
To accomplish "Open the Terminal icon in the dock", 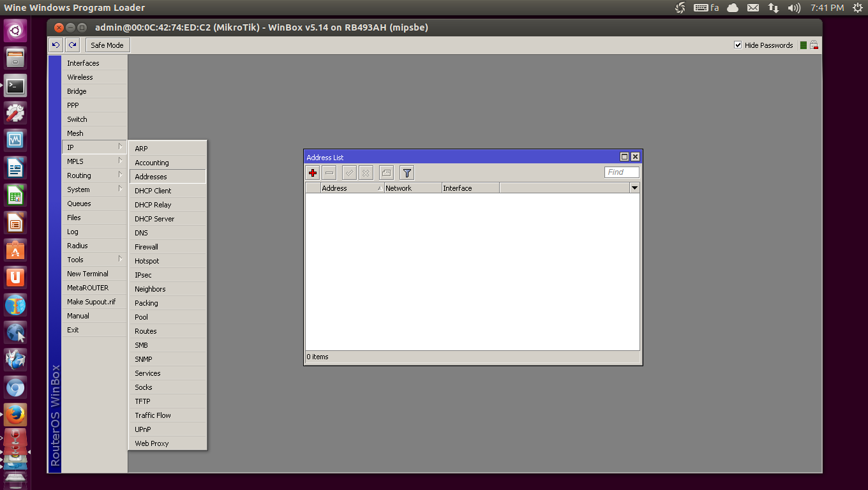I will [15, 85].
